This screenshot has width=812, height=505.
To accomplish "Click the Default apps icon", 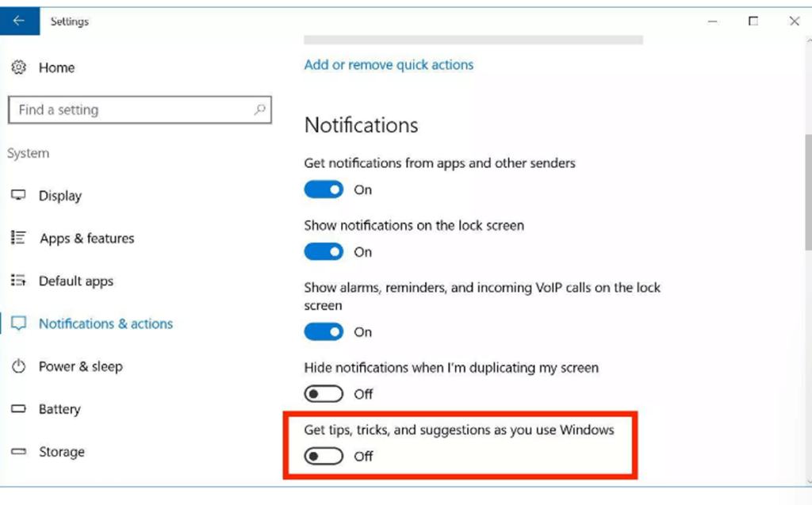I will click(19, 280).
